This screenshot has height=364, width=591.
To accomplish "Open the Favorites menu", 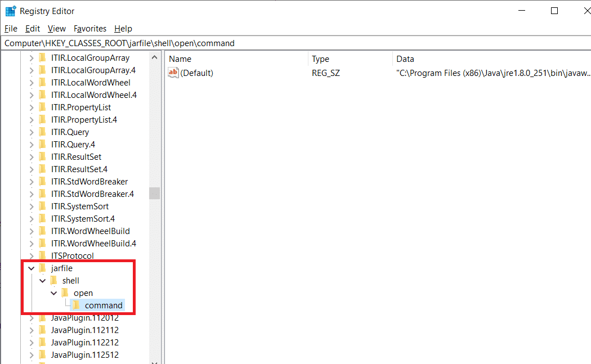I will pyautogui.click(x=89, y=29).
